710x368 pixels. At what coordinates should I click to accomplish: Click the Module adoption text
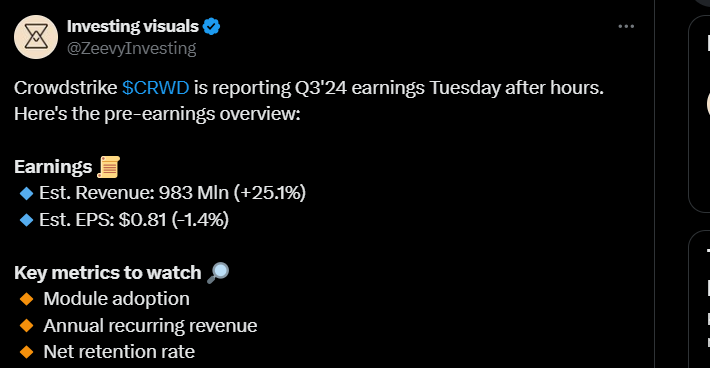(x=116, y=299)
